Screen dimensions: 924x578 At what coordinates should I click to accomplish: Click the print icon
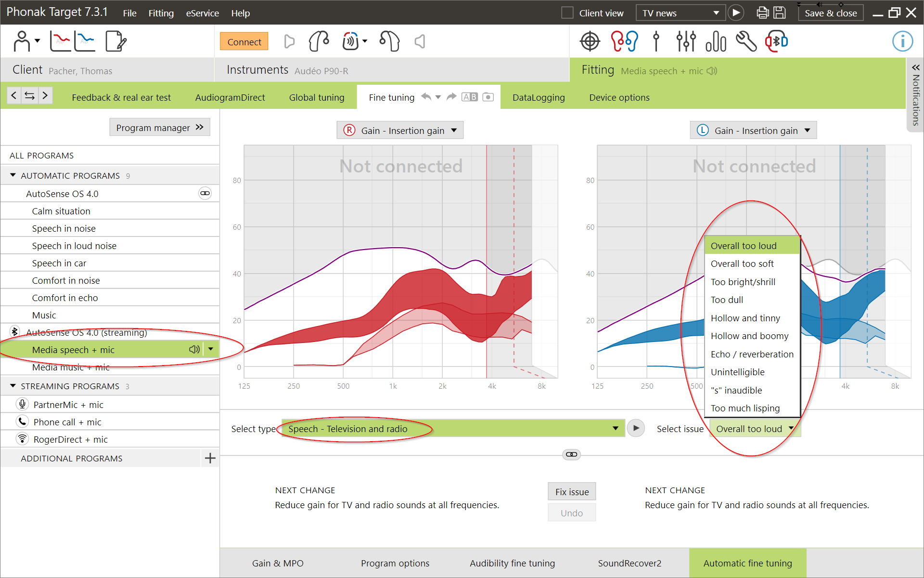(x=763, y=13)
